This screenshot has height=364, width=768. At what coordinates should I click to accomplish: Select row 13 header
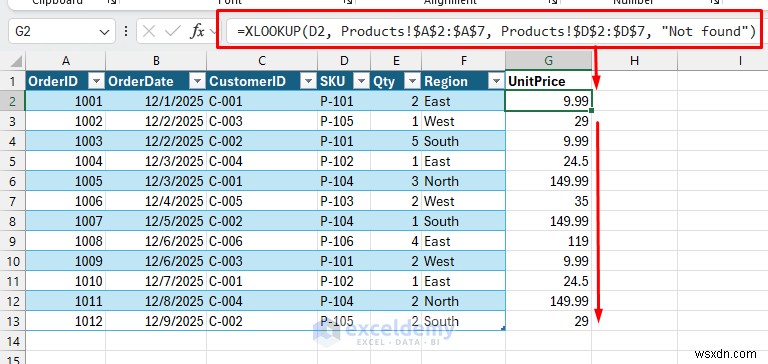[13, 321]
